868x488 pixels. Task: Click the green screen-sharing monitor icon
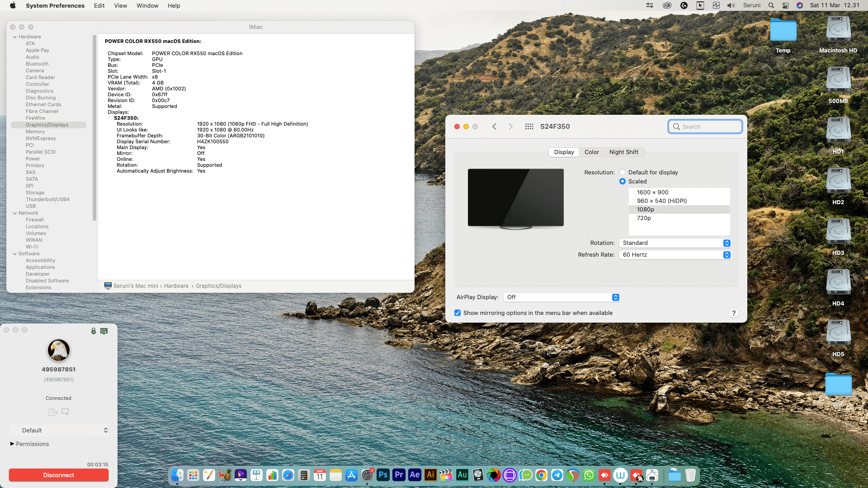click(x=104, y=331)
